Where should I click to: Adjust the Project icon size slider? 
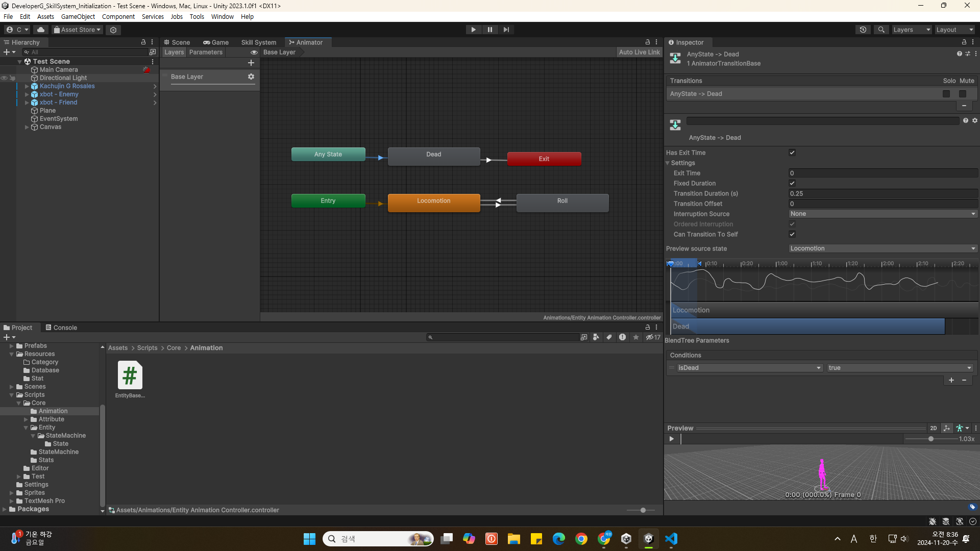tap(642, 510)
